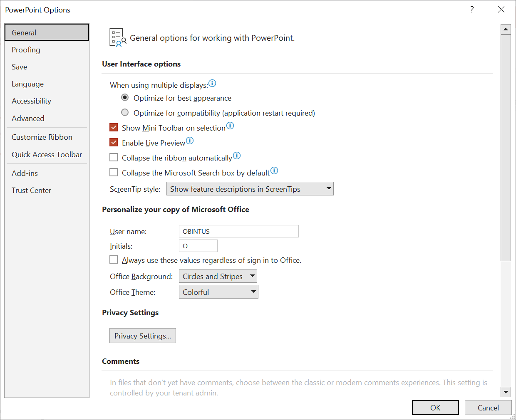The image size is (516, 420).
Task: Click info icon next to Enable Live Preview
Action: click(x=190, y=141)
